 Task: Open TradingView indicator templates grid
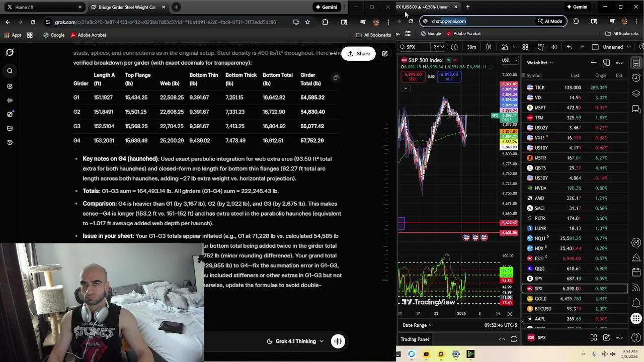click(x=525, y=47)
